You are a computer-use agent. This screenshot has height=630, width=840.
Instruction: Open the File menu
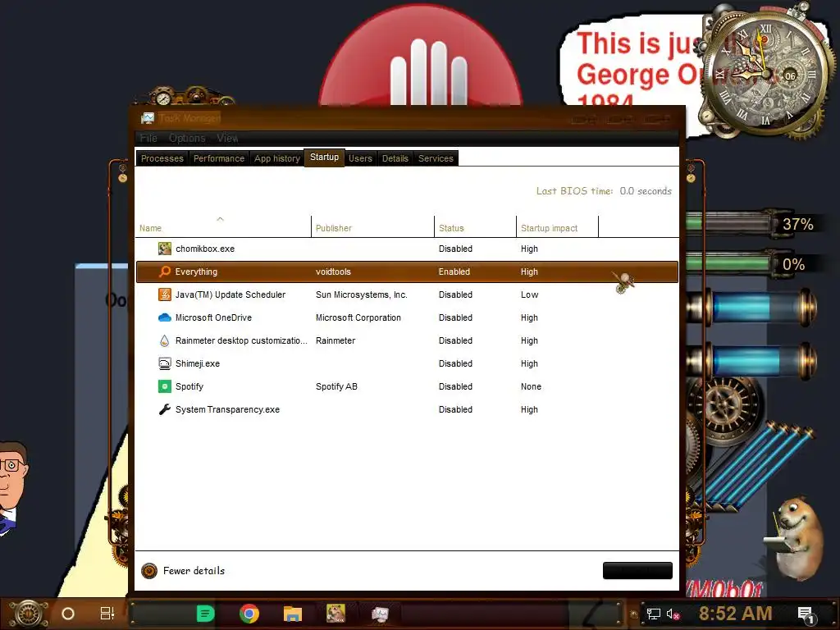[148, 138]
